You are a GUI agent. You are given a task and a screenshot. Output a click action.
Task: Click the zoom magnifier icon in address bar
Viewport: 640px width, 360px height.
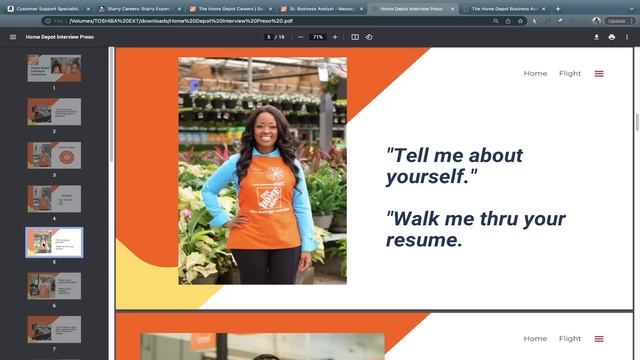[x=496, y=21]
